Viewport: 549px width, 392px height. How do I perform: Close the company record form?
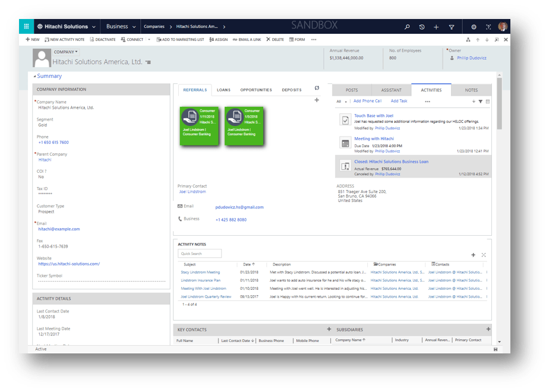[506, 40]
